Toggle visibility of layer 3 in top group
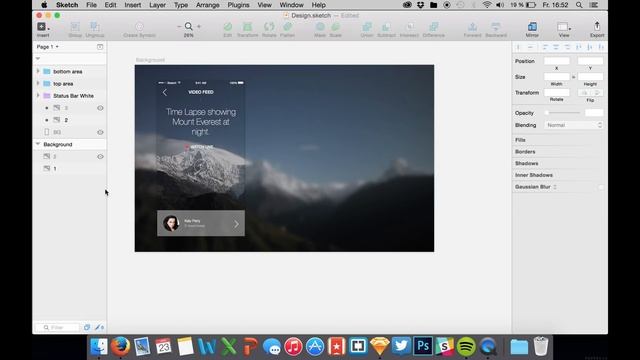 [x=100, y=108]
